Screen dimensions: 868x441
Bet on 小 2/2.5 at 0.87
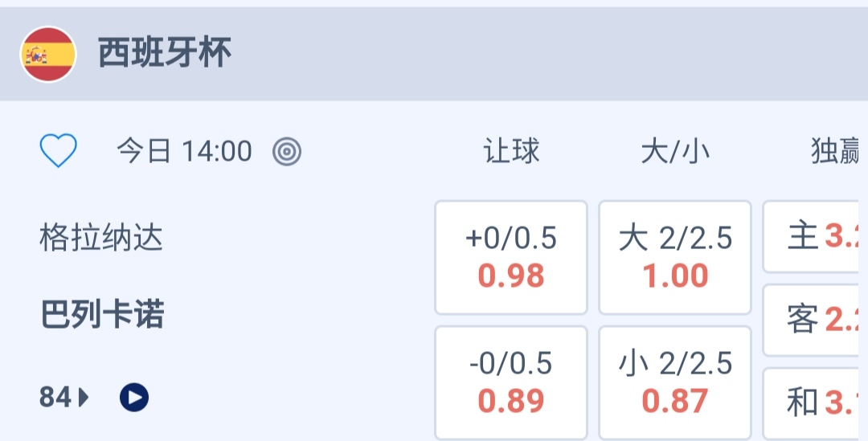pos(675,382)
